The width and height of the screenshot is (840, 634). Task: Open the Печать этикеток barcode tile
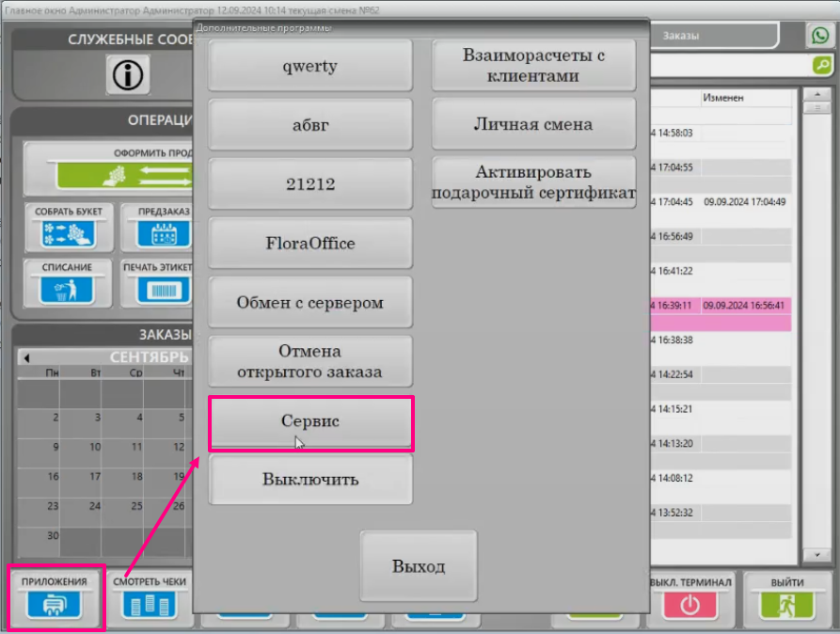(156, 283)
